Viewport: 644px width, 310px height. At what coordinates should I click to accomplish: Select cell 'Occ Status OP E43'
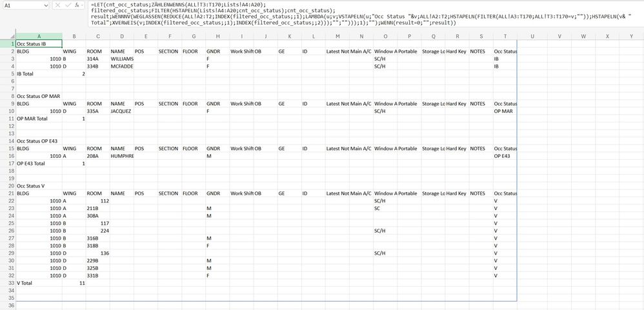pyautogui.click(x=39, y=141)
